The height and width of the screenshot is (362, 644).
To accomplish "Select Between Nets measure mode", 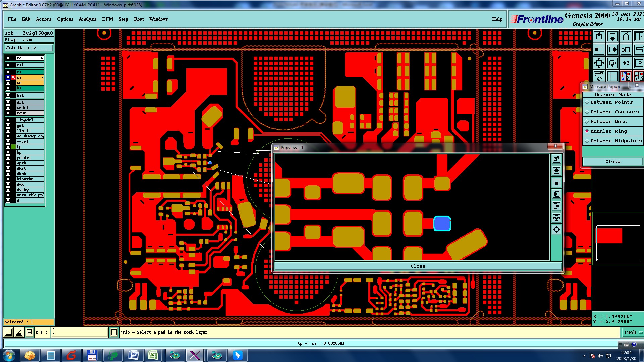I will (x=608, y=122).
